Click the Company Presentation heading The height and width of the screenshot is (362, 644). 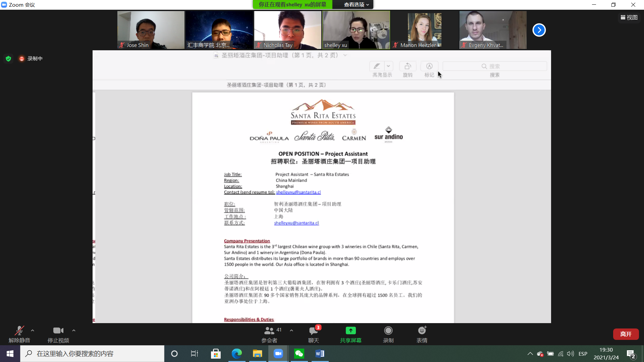coord(247,241)
